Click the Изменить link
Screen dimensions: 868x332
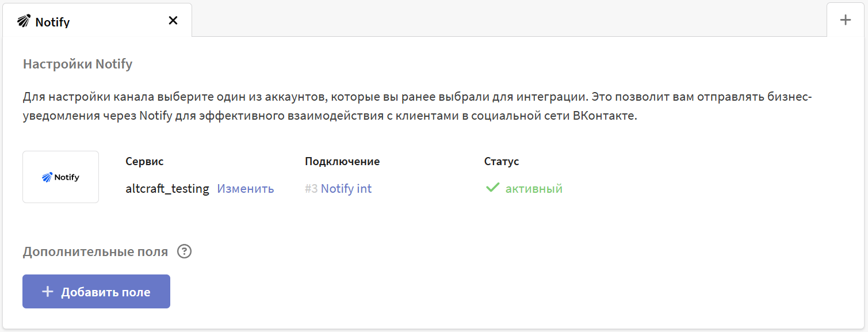click(246, 189)
